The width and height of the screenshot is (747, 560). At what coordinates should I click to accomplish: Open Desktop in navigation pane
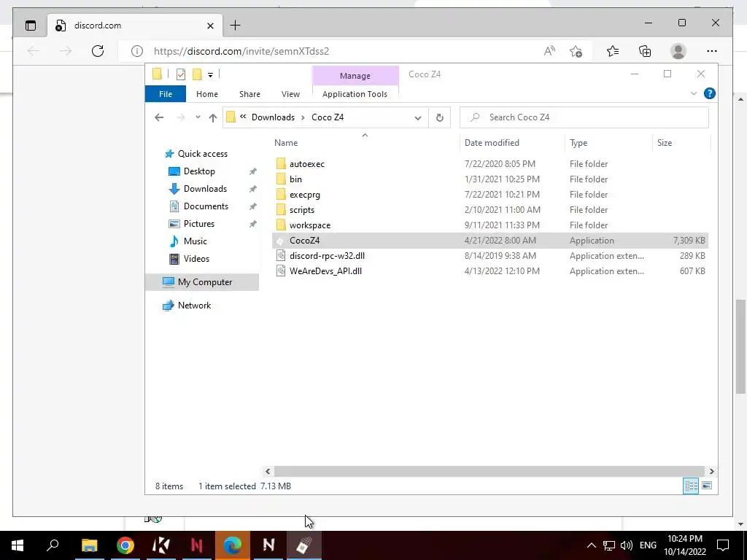(199, 171)
